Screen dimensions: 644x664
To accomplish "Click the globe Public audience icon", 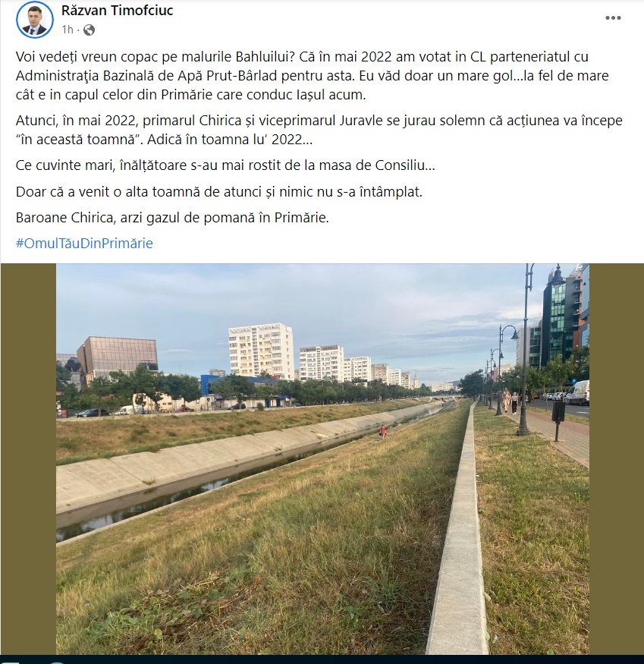I will point(89,30).
